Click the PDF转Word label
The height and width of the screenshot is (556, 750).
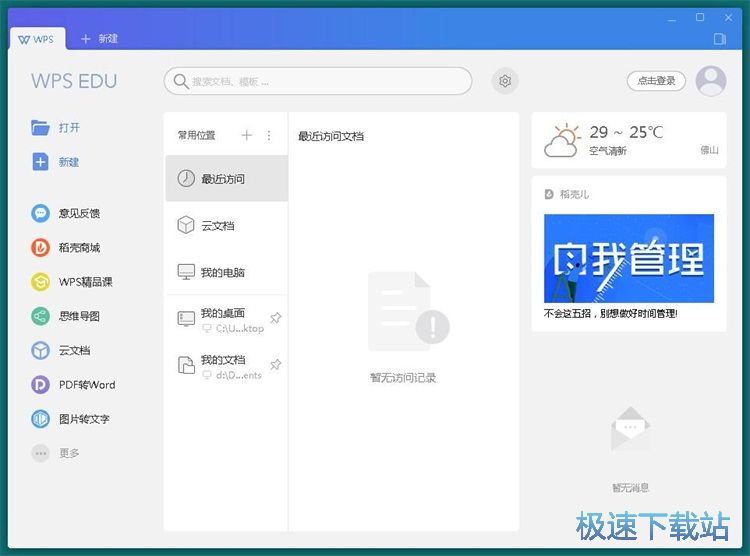point(87,385)
